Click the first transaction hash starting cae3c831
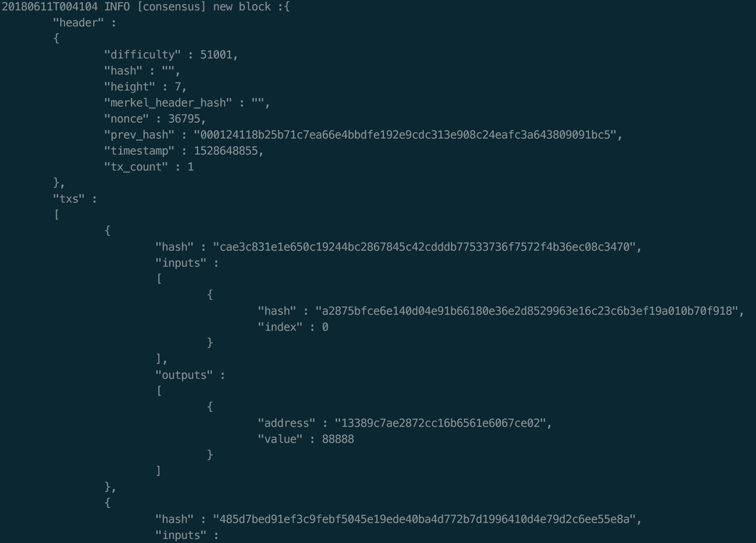 click(424, 247)
